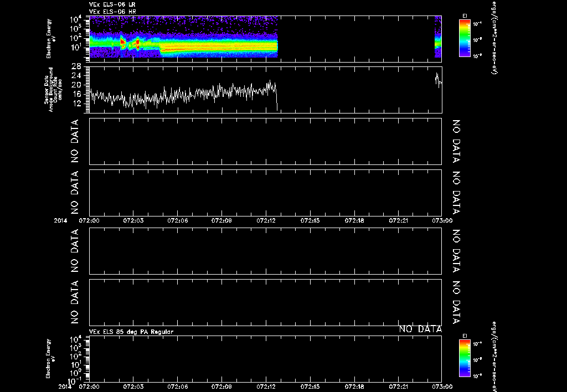The width and height of the screenshot is (567, 392).
Task: Click the top electron flux color bar
Action: 465,38
